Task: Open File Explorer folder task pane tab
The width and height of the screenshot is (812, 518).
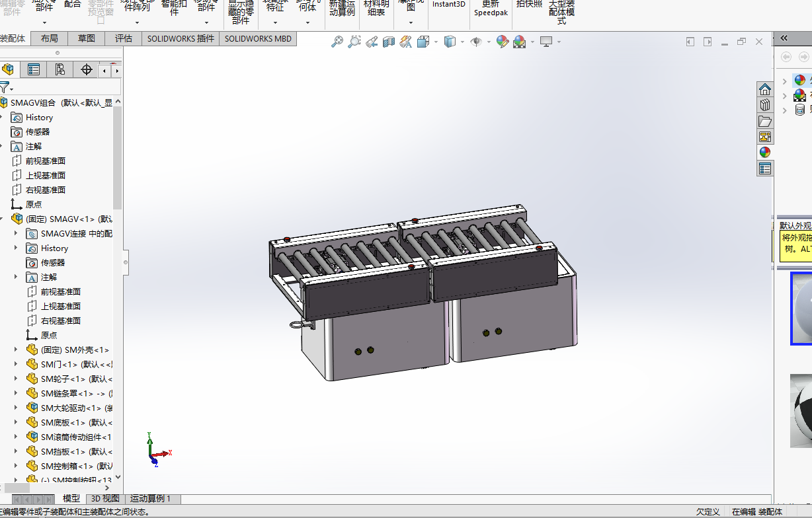Action: click(x=765, y=121)
